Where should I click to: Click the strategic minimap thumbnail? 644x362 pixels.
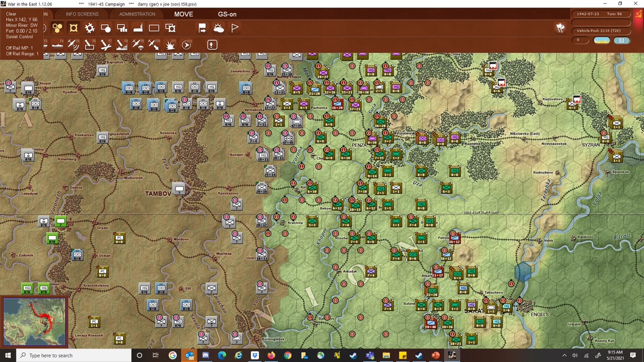[35, 322]
